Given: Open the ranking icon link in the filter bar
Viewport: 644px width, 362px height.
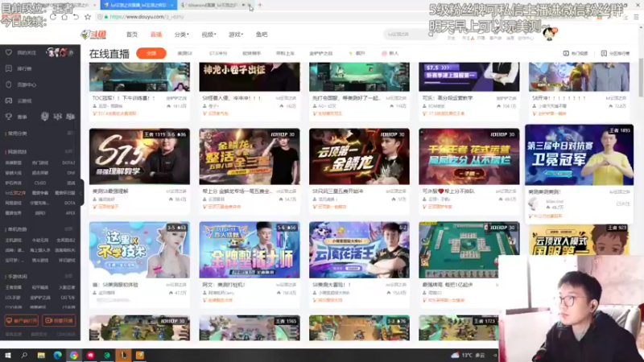Looking at the screenshot, I should [615, 53].
